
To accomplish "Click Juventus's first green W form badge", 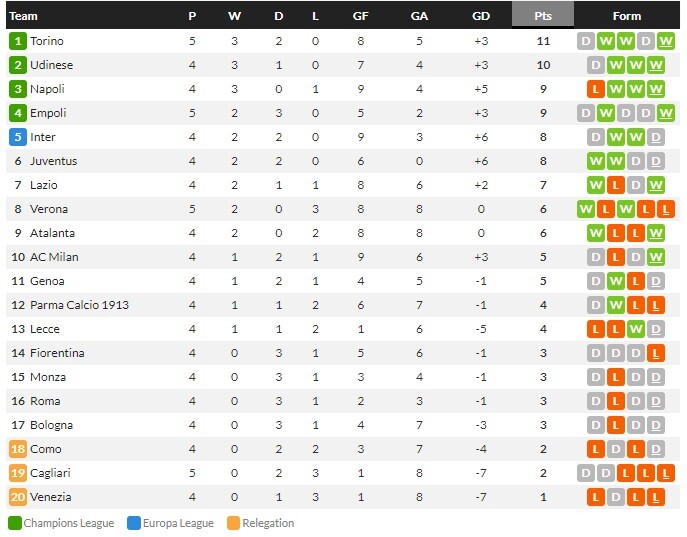I will (x=596, y=161).
